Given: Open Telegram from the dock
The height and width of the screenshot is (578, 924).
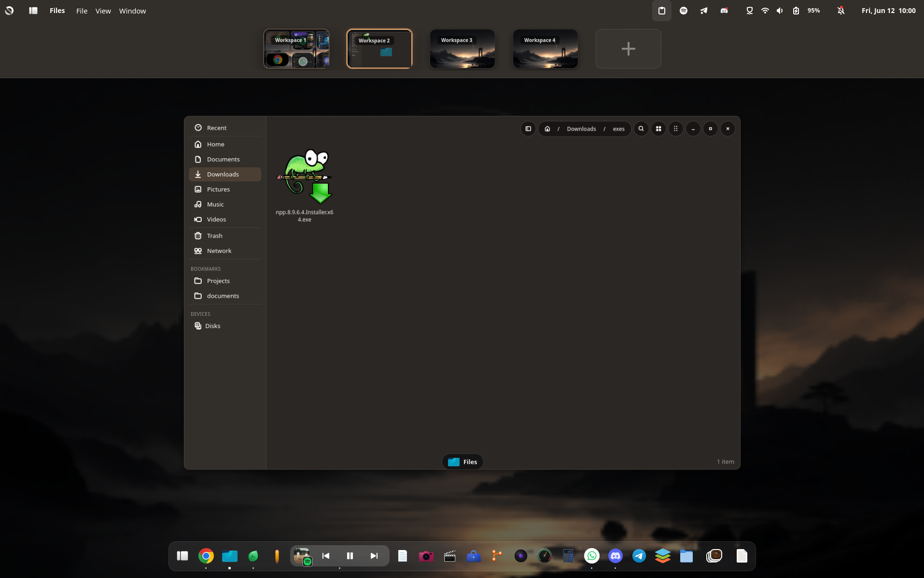Looking at the screenshot, I should point(639,556).
